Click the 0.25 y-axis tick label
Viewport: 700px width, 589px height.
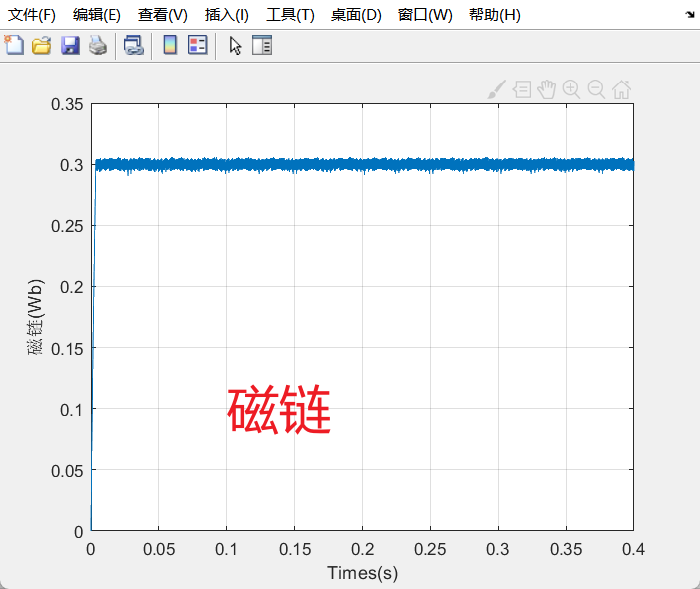click(67, 226)
